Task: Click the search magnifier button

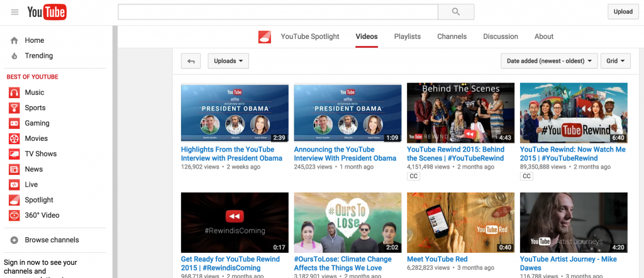Action: (456, 12)
